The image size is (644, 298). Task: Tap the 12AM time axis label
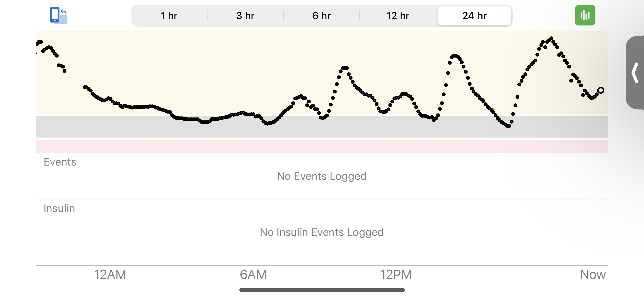(110, 275)
